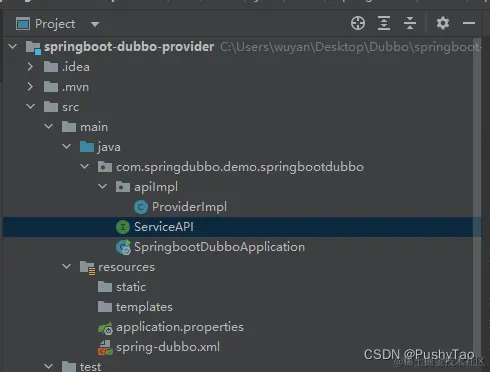This screenshot has height=372, width=490.
Task: Click the SpringbootDubboApplication run class icon
Action: 123,247
